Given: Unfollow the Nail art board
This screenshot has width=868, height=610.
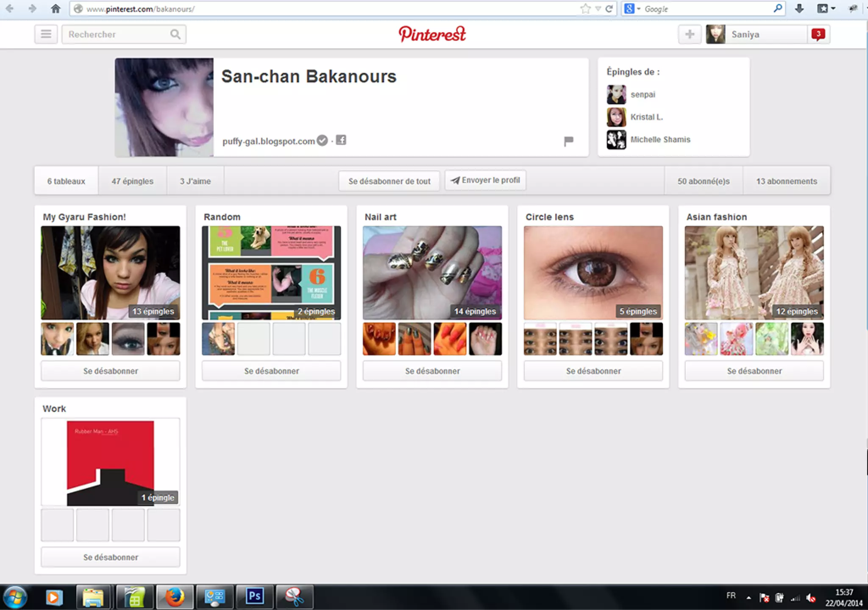Looking at the screenshot, I should 432,371.
